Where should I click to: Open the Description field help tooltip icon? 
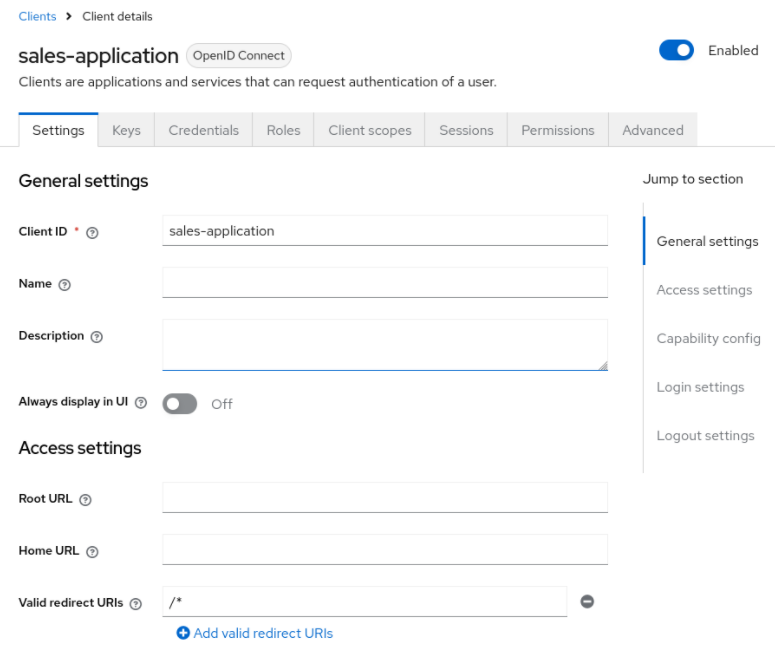tap(97, 337)
